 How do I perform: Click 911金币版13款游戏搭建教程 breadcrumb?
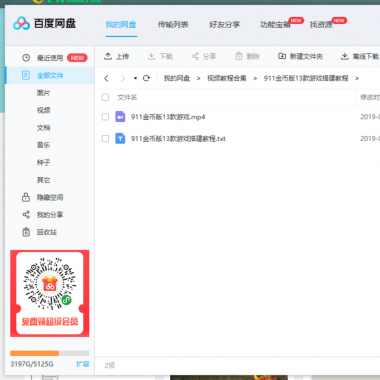306,78
